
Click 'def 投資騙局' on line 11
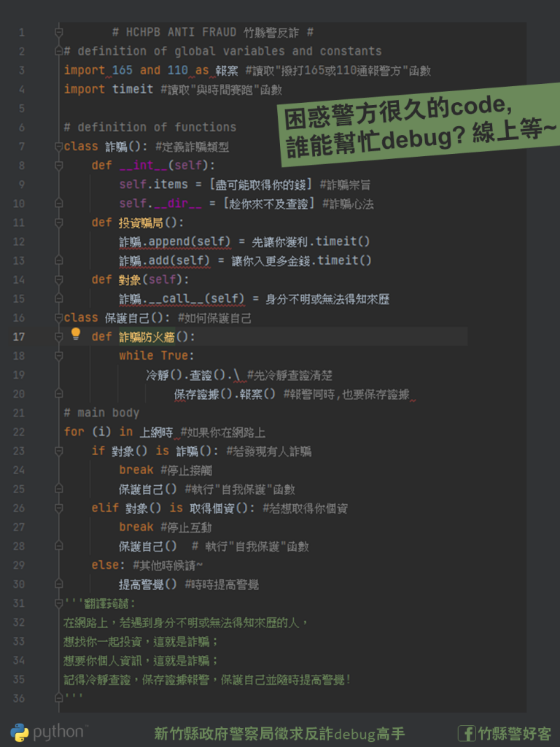pos(138,222)
